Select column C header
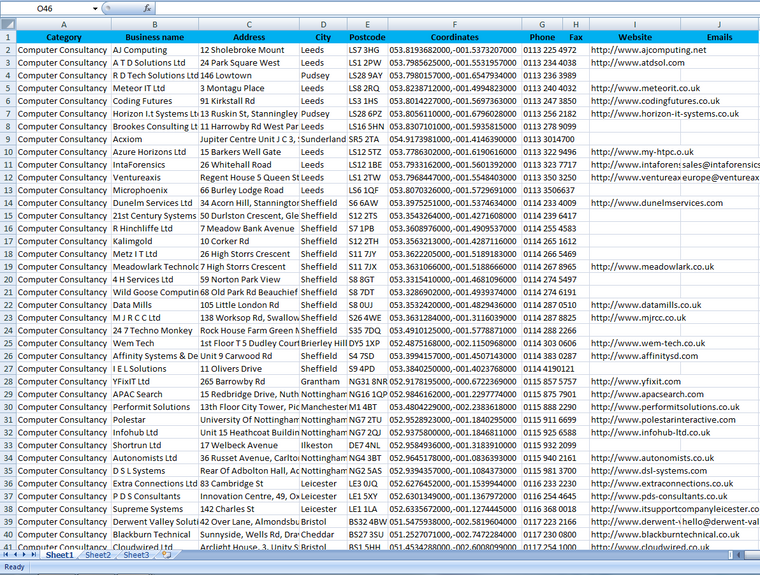 [x=249, y=24]
